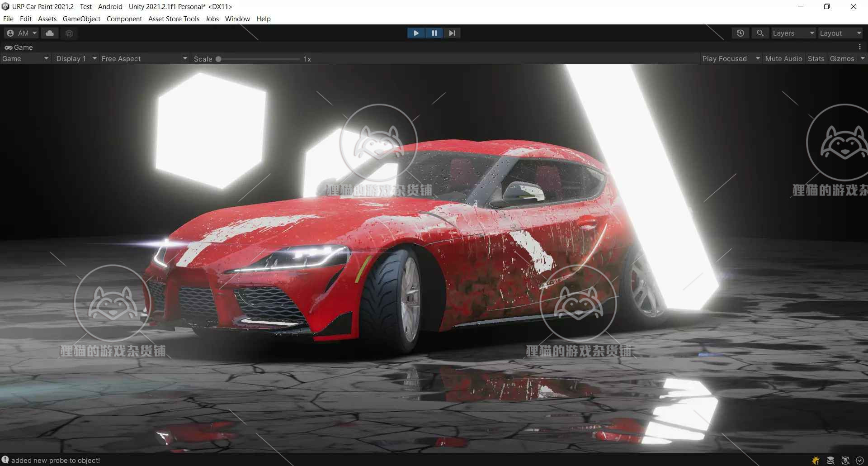This screenshot has width=868, height=466.
Task: Click the Step frame button
Action: click(x=452, y=33)
